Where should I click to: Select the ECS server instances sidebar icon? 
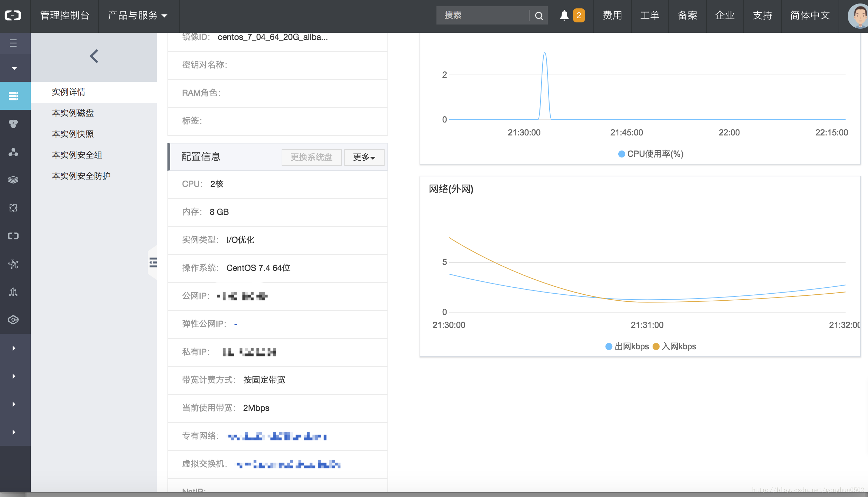click(x=13, y=96)
